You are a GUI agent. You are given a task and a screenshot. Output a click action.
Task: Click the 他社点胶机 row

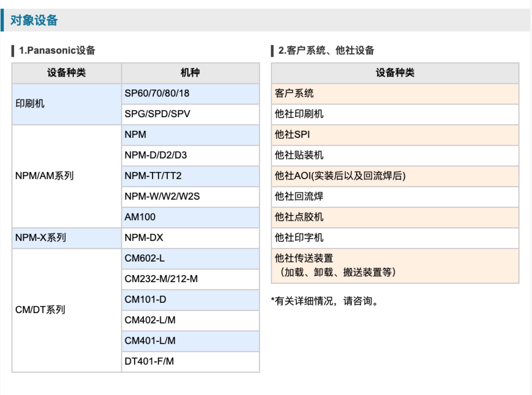pos(395,217)
